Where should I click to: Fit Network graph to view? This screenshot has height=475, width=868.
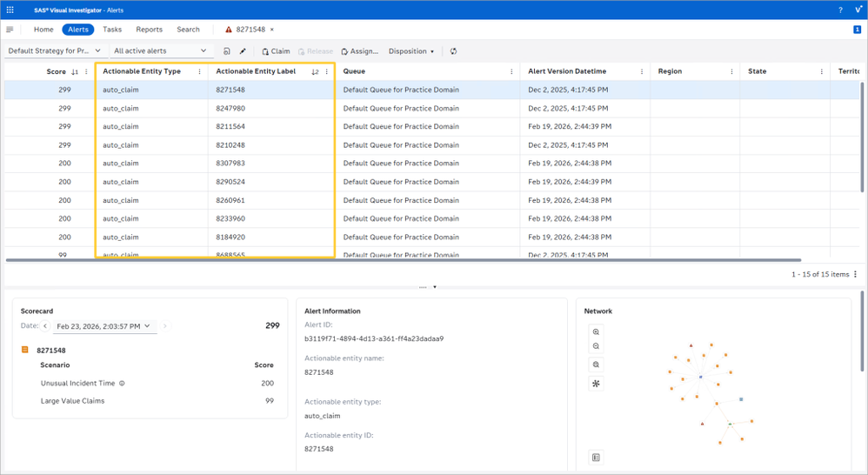coord(596,365)
